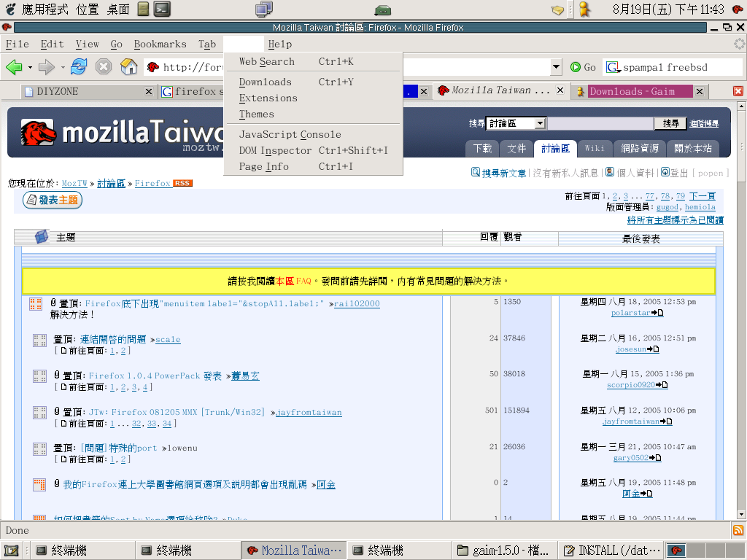Switch to the Downloads - Gaim tab
The height and width of the screenshot is (560, 747).
point(638,91)
